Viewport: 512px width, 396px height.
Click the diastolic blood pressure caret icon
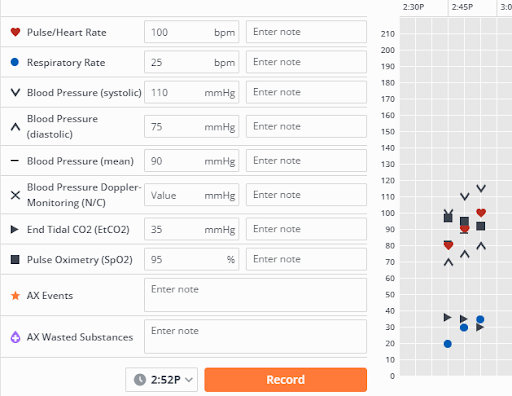point(15,127)
